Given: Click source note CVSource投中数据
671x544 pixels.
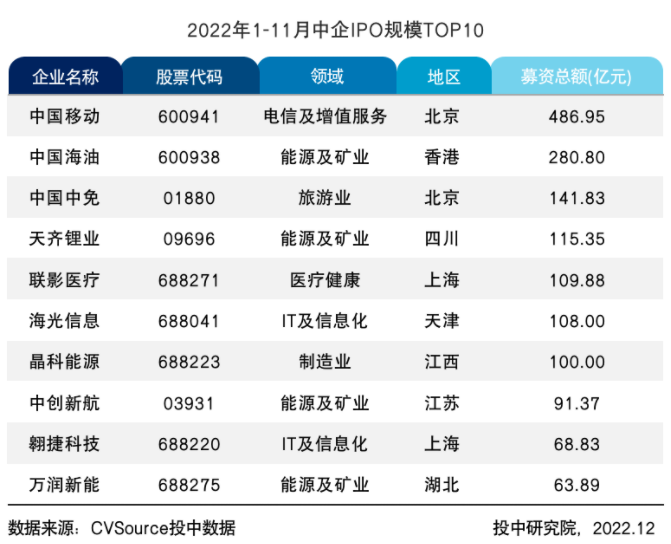Looking at the screenshot, I should 163,528.
